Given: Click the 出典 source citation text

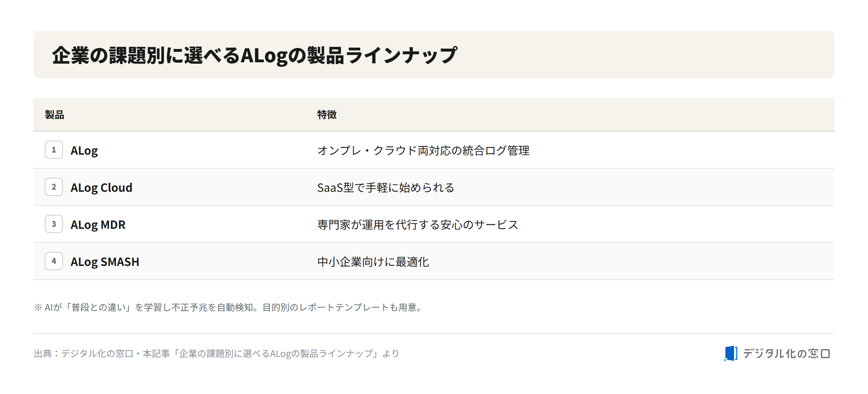Looking at the screenshot, I should (x=217, y=353).
